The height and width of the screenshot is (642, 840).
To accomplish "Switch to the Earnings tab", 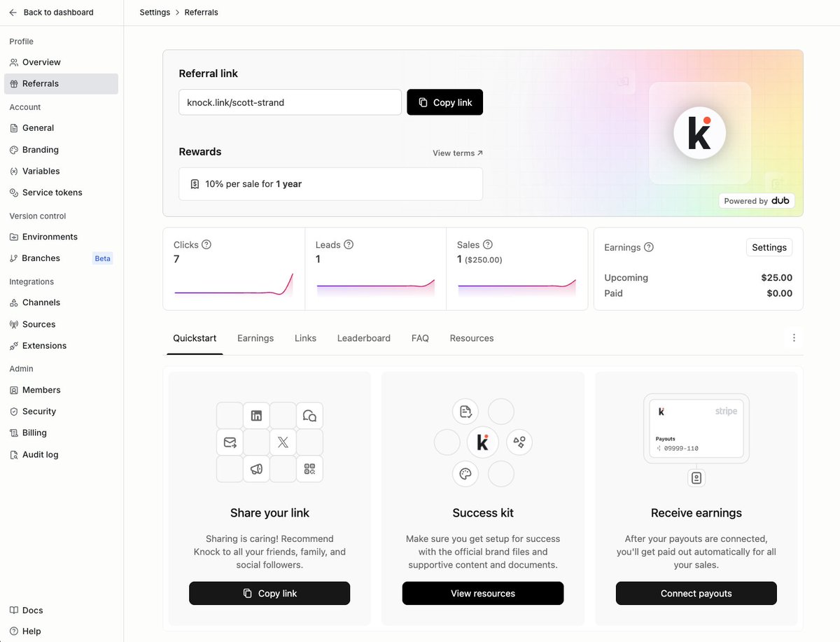I will 255,338.
